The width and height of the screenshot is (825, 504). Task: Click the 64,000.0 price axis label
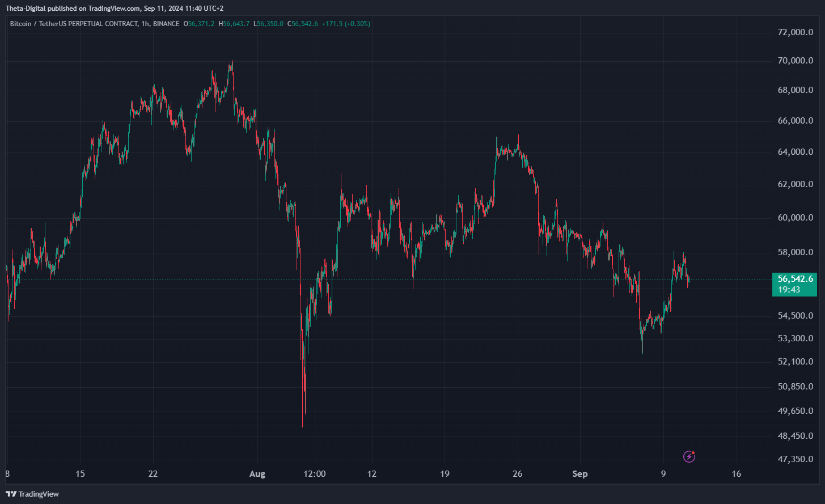pos(796,152)
